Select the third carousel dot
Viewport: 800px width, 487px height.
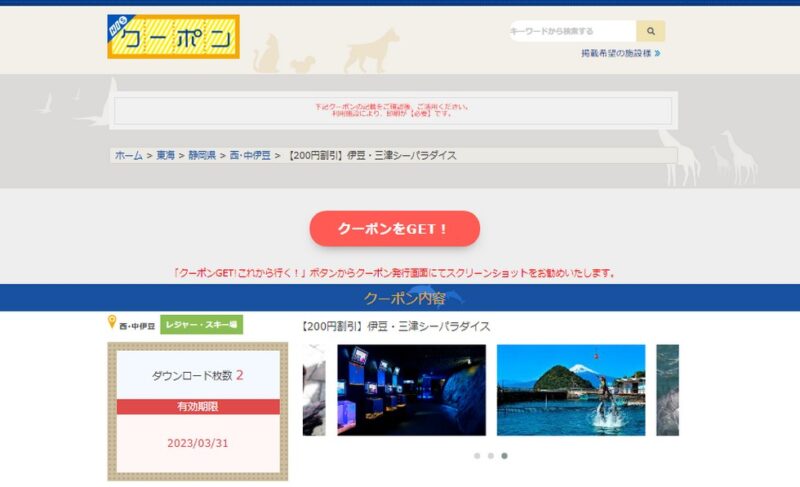coord(504,456)
